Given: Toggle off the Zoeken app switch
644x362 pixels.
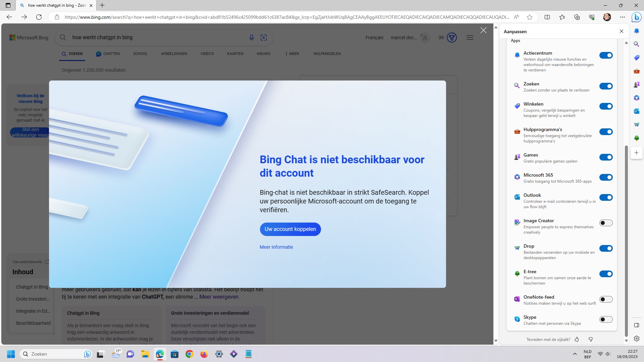Looking at the screenshot, I should click(x=606, y=86).
